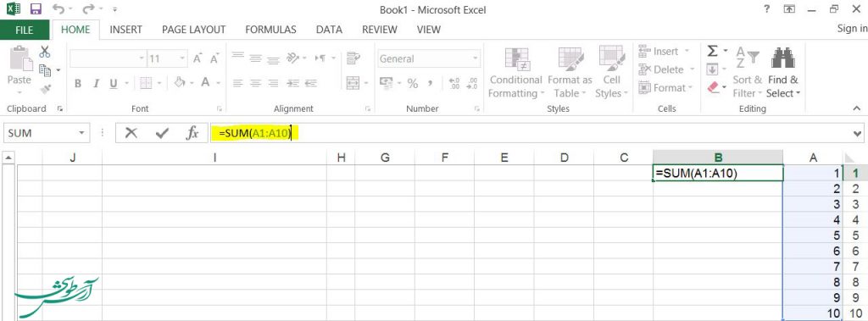Click the Decrease Indent icon
Image resolution: width=868 pixels, height=321 pixels.
(292, 84)
